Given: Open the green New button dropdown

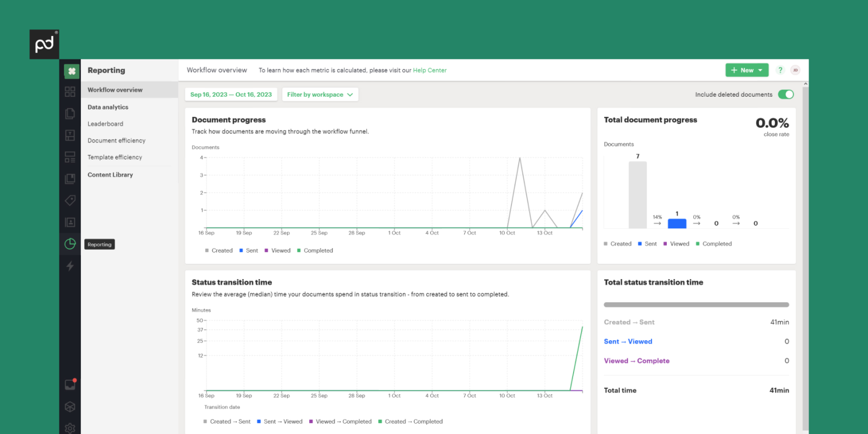Looking at the screenshot, I should pyautogui.click(x=747, y=70).
